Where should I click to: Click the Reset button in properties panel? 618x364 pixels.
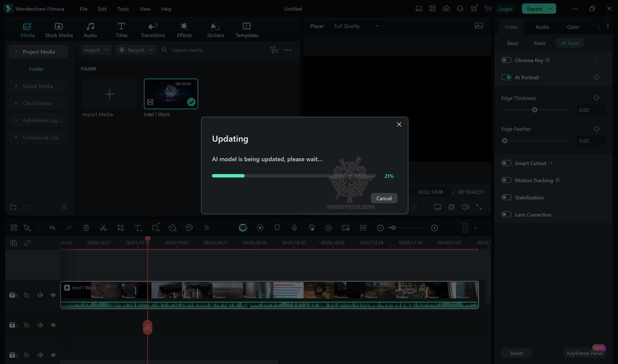point(516,353)
